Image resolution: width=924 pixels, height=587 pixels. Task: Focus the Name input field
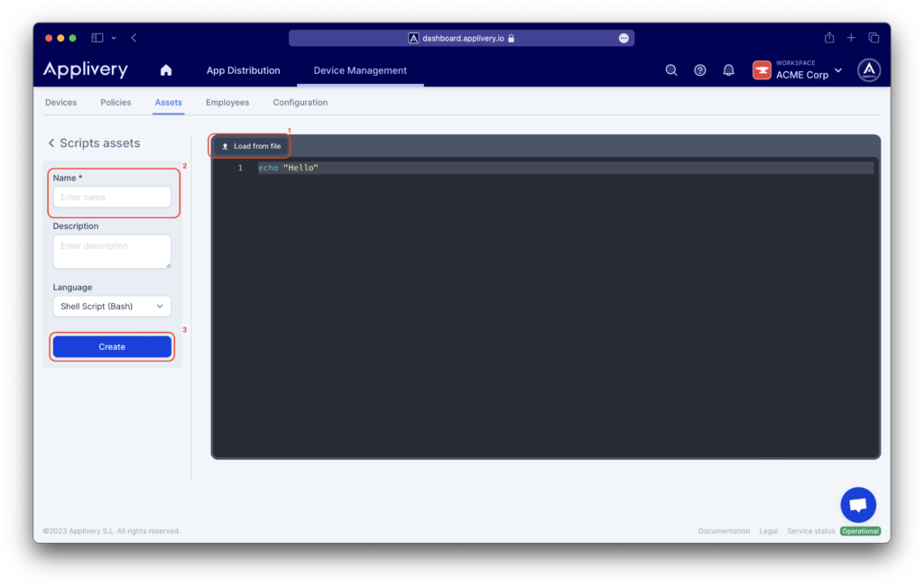(112, 197)
